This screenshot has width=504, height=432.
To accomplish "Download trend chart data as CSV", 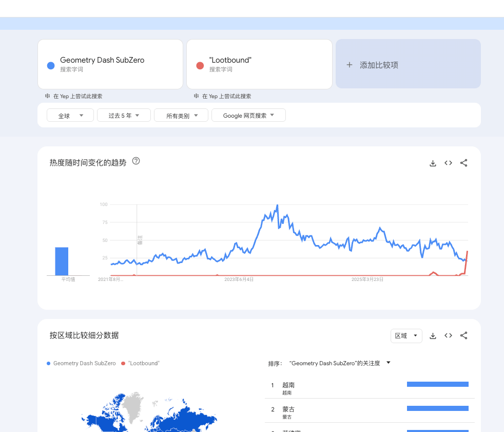I will (x=433, y=163).
